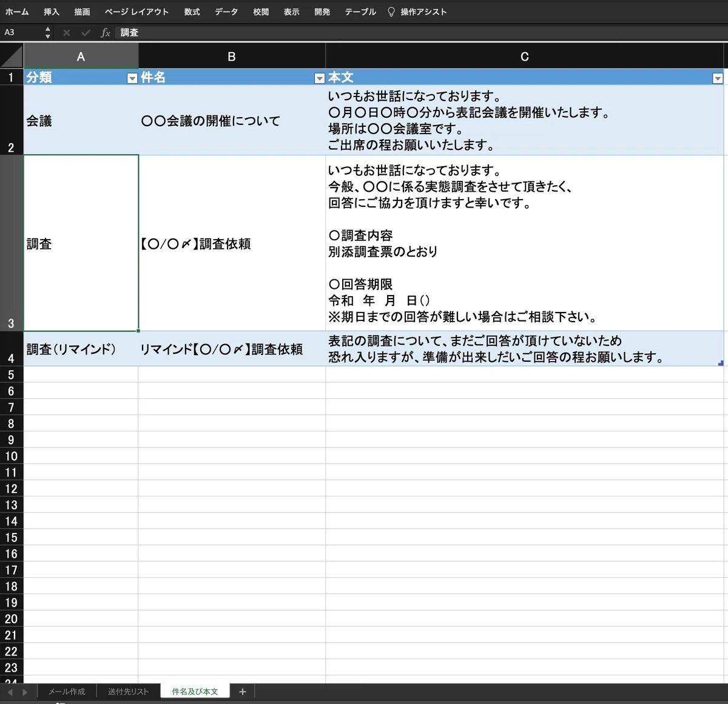Select cell 調査(リマインド)

81,349
